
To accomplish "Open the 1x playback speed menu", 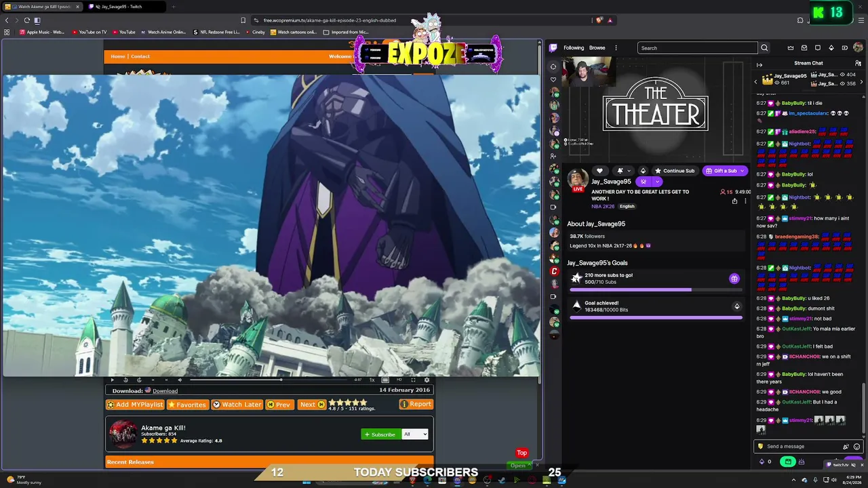I will pyautogui.click(x=372, y=380).
